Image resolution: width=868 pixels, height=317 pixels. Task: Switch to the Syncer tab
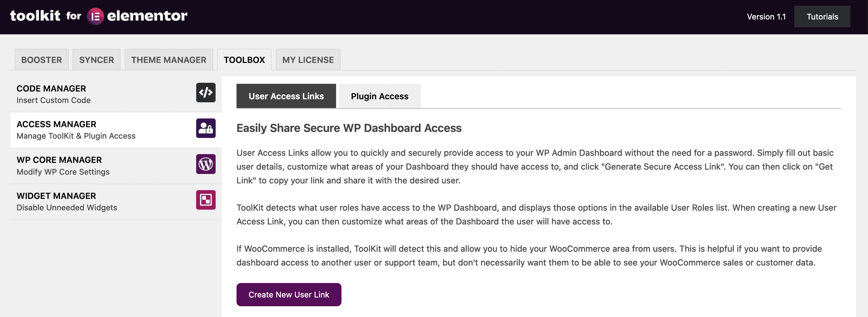96,60
